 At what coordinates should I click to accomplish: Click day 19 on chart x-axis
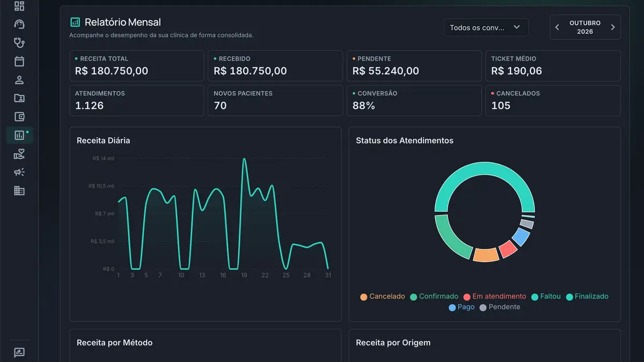point(244,275)
